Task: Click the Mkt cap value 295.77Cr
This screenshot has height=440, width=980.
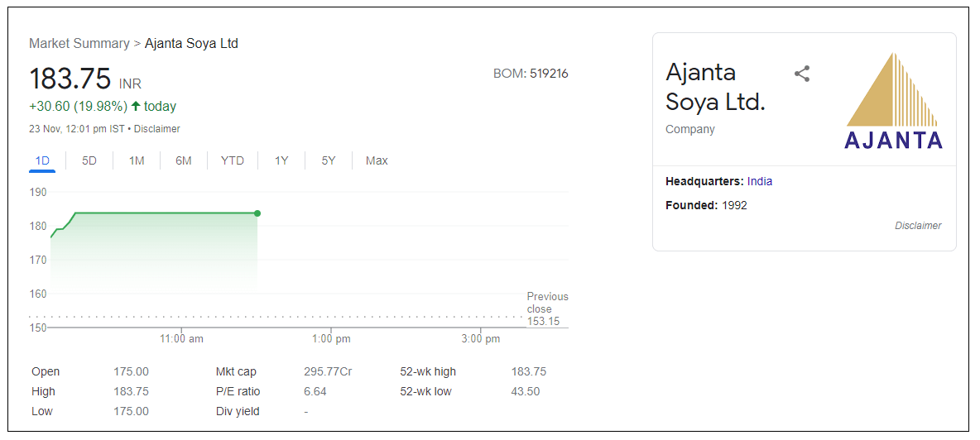Action: pyautogui.click(x=328, y=371)
